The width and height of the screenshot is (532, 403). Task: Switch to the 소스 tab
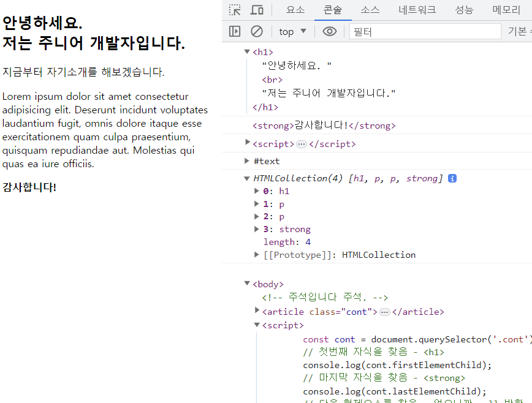370,10
